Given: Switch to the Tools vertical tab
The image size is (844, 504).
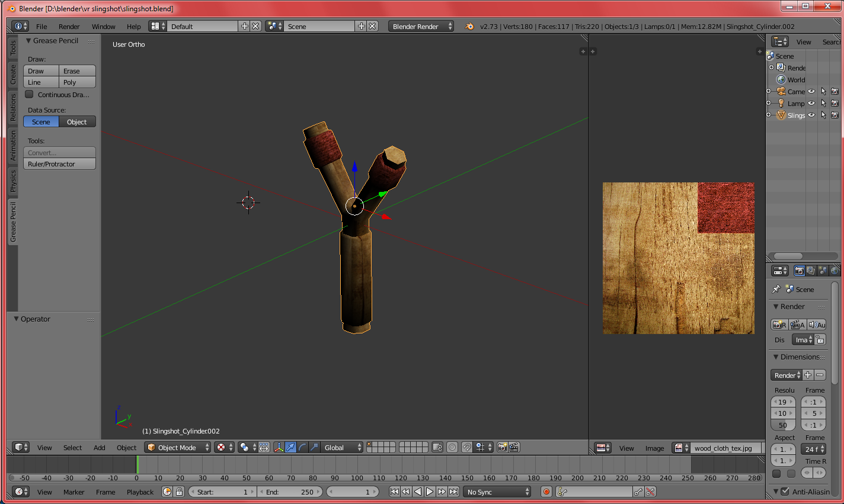Looking at the screenshot, I should coord(13,47).
